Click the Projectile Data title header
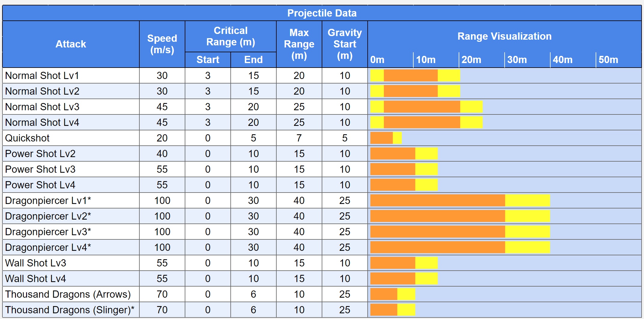Image resolution: width=644 pixels, height=319 pixels. (322, 13)
